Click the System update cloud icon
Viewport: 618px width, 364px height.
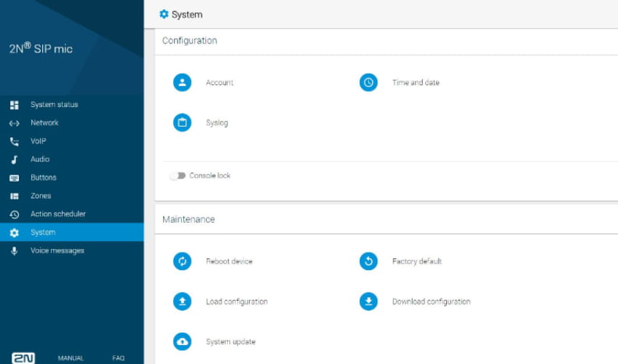(182, 341)
